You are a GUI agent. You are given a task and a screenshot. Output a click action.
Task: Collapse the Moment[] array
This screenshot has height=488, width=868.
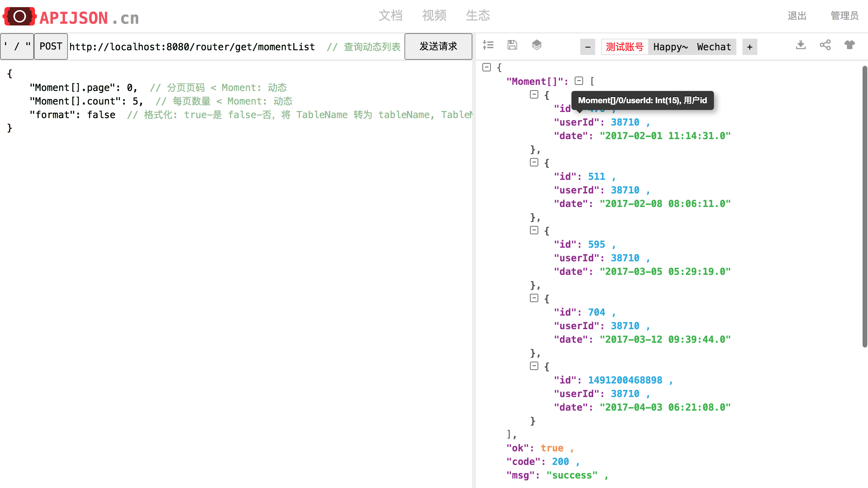tap(579, 81)
